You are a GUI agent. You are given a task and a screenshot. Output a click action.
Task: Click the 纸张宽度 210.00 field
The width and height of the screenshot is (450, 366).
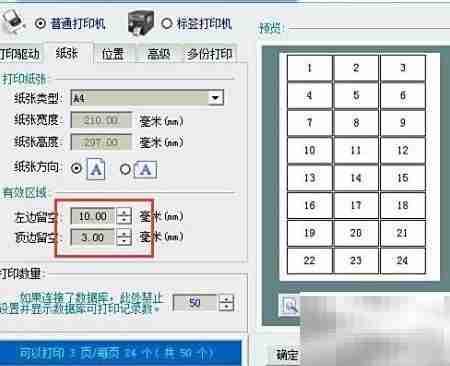click(101, 120)
